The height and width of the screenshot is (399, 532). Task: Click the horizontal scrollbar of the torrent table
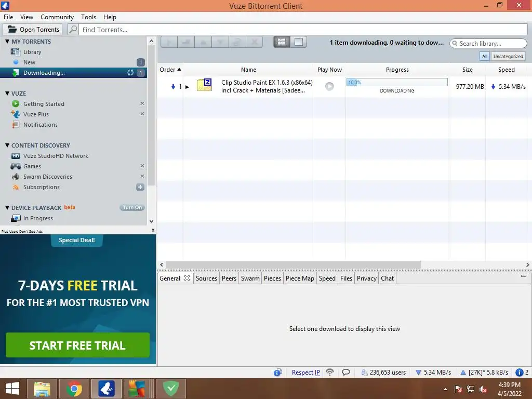[294, 264]
